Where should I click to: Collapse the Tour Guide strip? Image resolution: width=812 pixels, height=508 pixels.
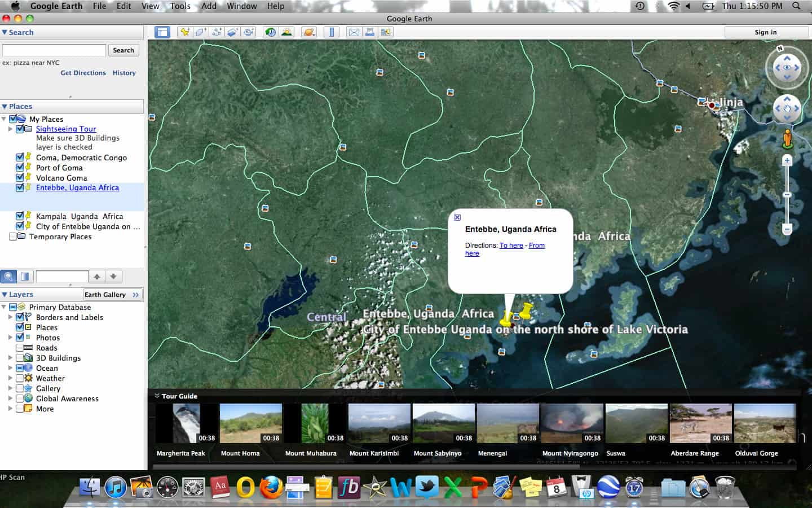pyautogui.click(x=157, y=396)
